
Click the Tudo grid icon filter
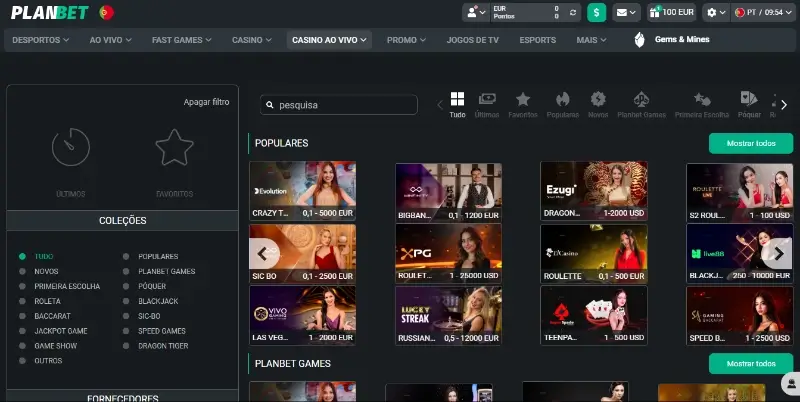point(457,104)
